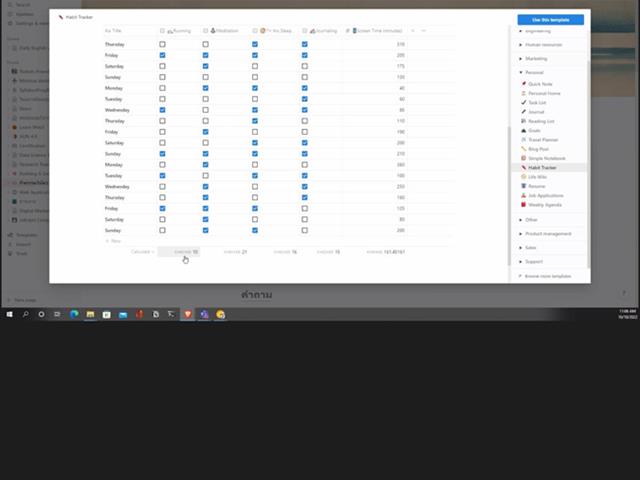Open Browse more templates link
Screen dimensions: 640x480
(x=544, y=276)
